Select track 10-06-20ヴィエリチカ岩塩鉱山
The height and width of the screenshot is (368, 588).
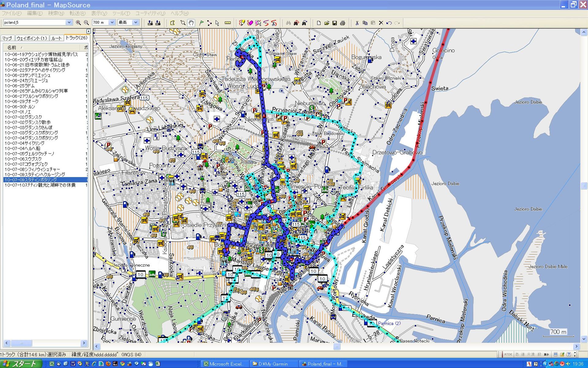pyautogui.click(x=33, y=59)
